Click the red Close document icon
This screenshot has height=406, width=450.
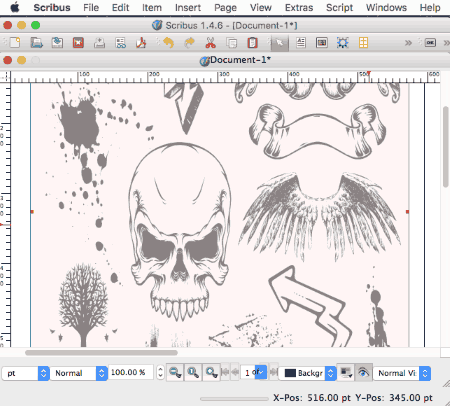(78, 43)
